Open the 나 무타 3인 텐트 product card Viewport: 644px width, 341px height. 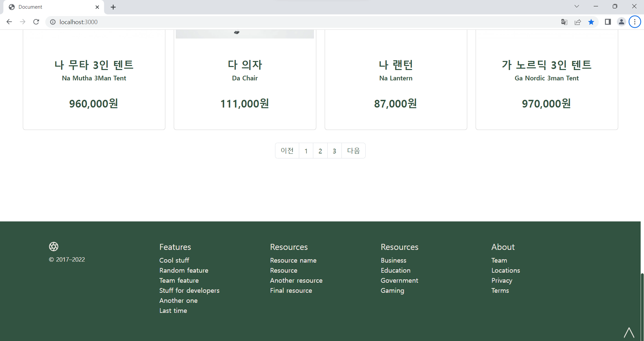pyautogui.click(x=94, y=80)
